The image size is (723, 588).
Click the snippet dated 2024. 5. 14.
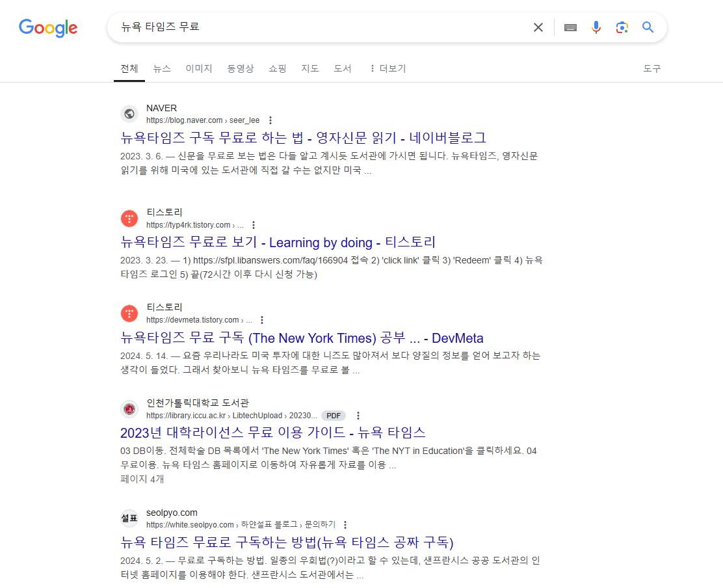[330, 363]
